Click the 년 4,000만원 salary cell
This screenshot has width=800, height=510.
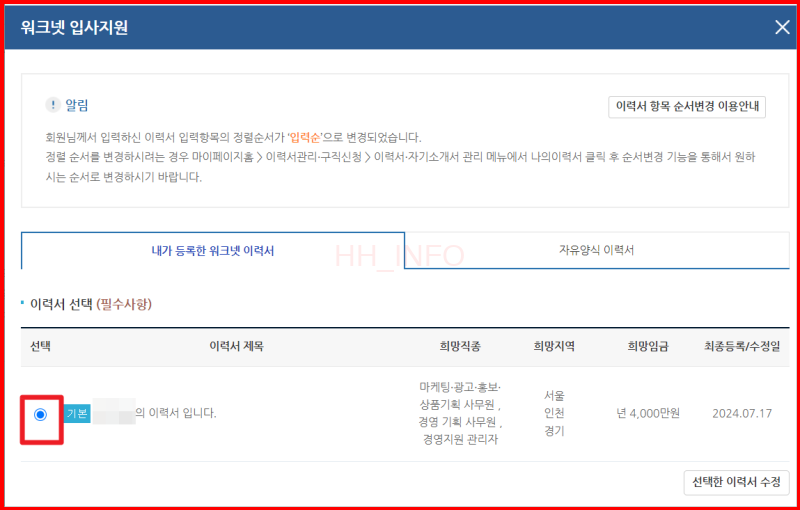click(x=648, y=413)
